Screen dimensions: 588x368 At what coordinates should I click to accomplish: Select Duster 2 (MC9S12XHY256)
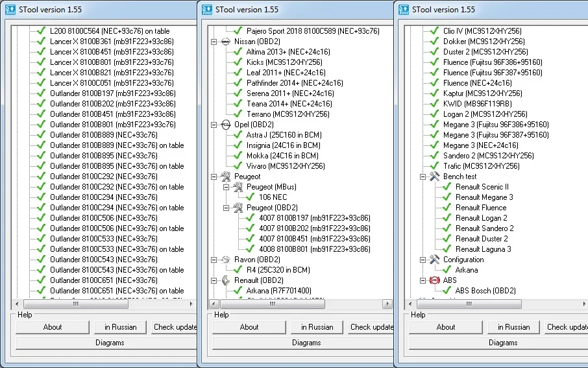pyautogui.click(x=485, y=52)
